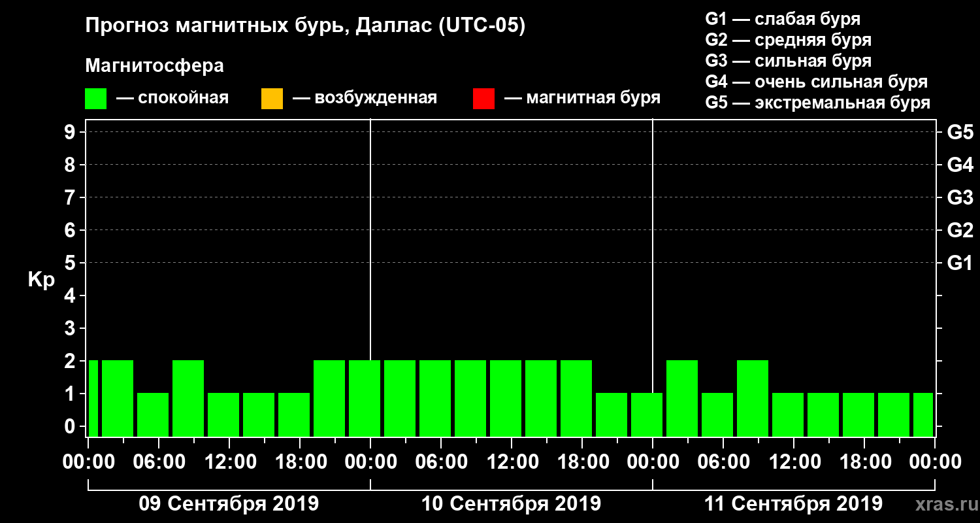Image resolution: width=980 pixels, height=523 pixels.
Task: Click the '11 Сентября 2019' date label
Action: [x=793, y=504]
